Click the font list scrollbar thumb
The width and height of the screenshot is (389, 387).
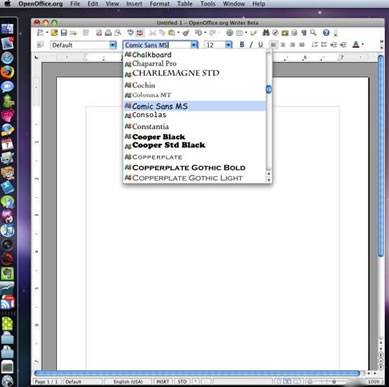click(269, 89)
